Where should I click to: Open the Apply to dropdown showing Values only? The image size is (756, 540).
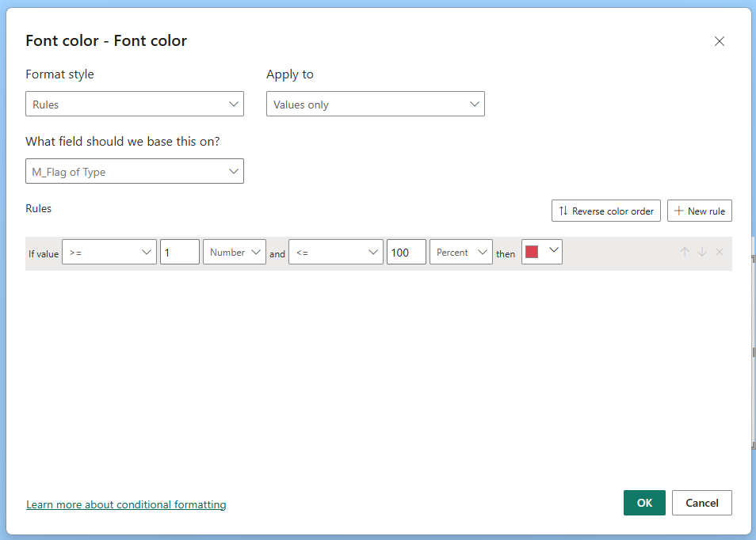click(x=375, y=104)
